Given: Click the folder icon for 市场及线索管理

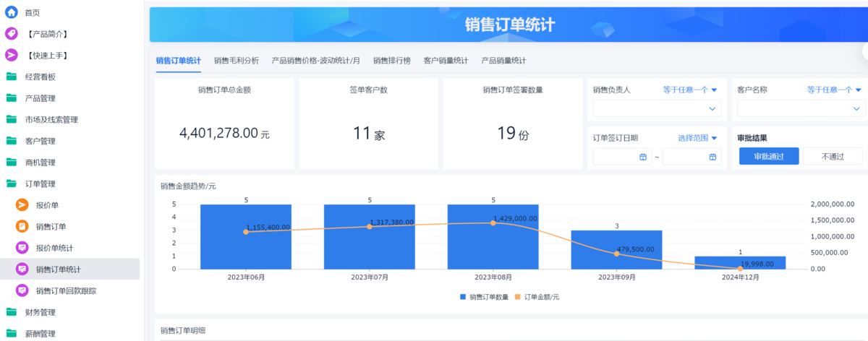Looking at the screenshot, I should coord(11,119).
